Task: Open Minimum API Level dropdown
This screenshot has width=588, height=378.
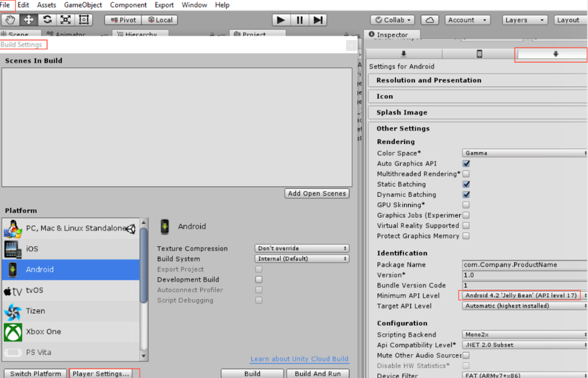Action: [x=525, y=296]
